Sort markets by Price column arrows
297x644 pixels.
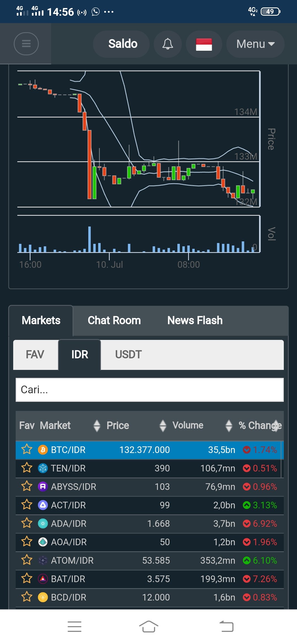pos(163,425)
